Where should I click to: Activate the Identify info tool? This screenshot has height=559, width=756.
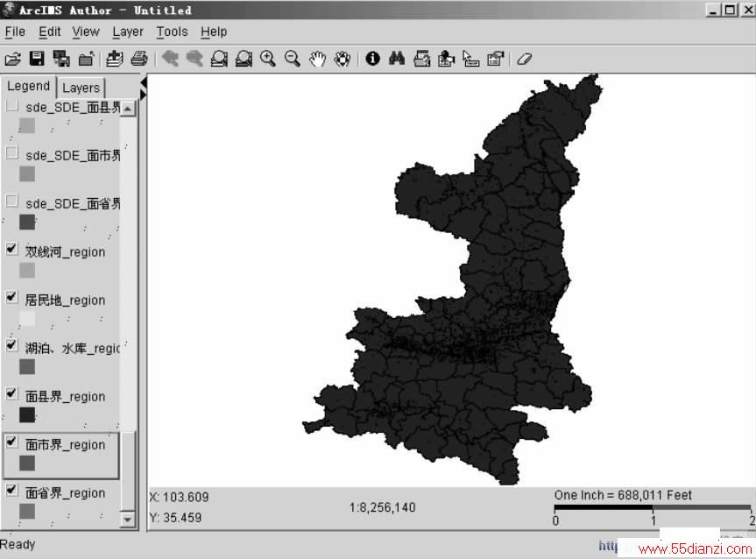372,59
